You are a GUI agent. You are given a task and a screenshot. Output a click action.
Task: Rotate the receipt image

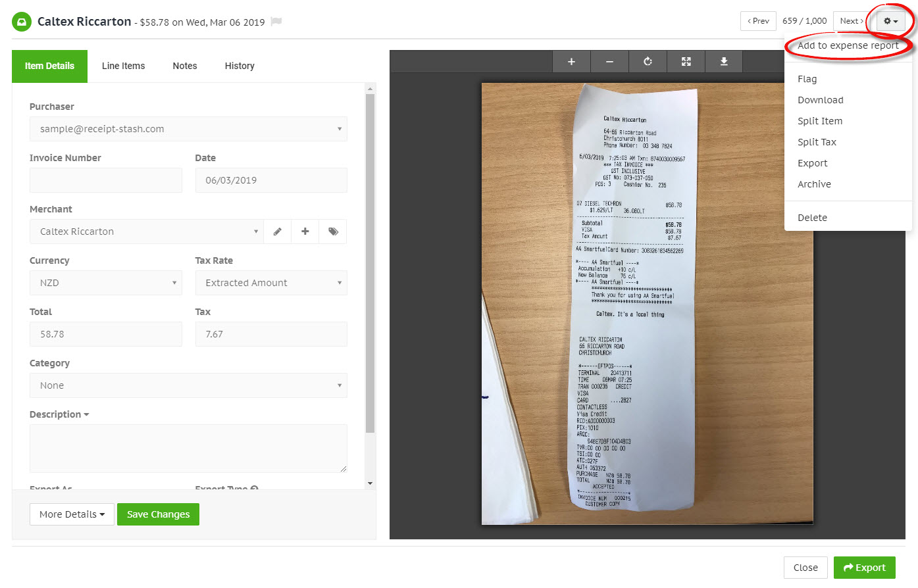point(648,61)
